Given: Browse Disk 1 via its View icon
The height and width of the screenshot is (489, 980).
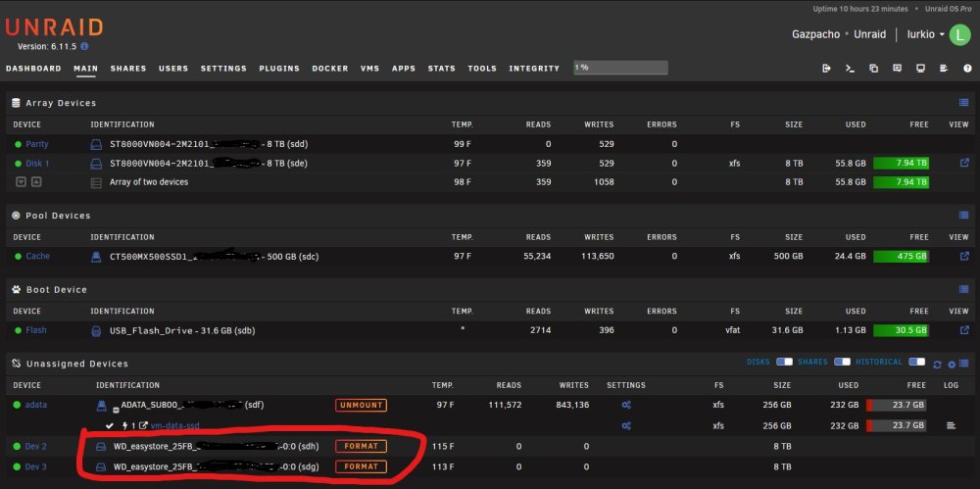Looking at the screenshot, I should [964, 163].
